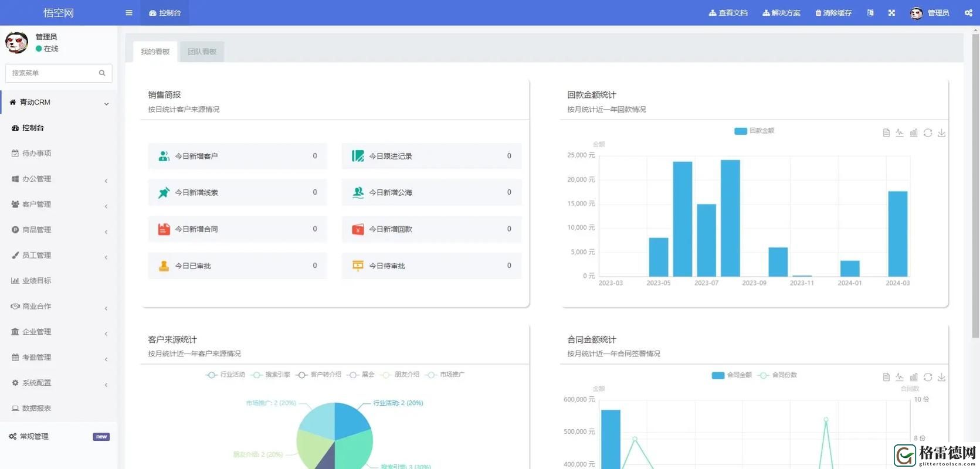Click the 今日跟进记录 icon
Screen dimensions: 980x469
point(358,156)
